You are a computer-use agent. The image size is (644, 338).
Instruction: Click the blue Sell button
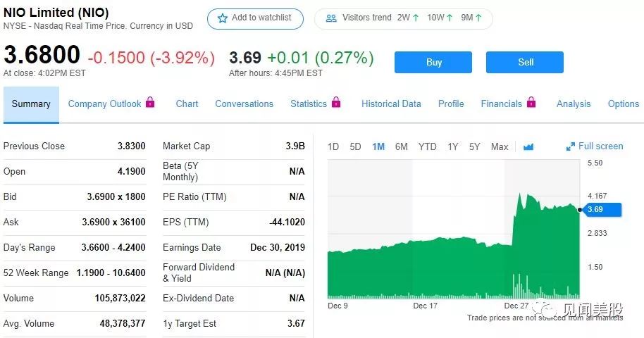[x=525, y=63]
